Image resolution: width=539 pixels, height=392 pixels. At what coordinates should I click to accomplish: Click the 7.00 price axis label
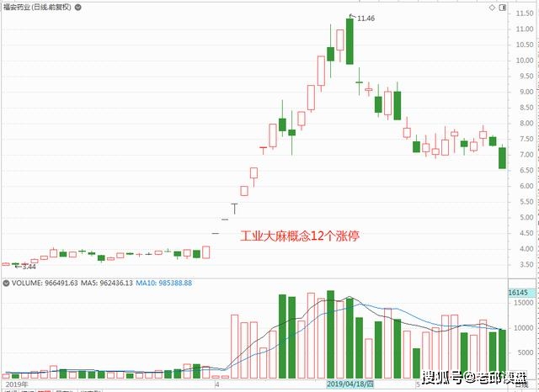point(526,155)
